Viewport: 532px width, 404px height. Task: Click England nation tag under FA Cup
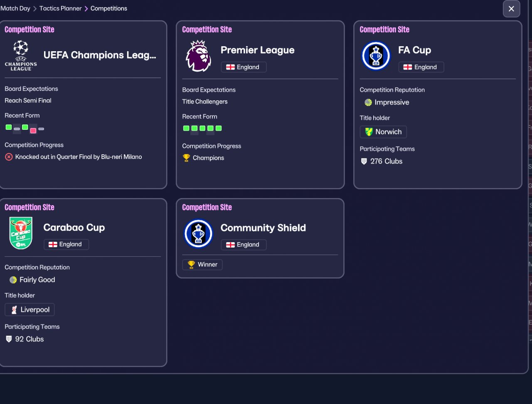tap(421, 67)
